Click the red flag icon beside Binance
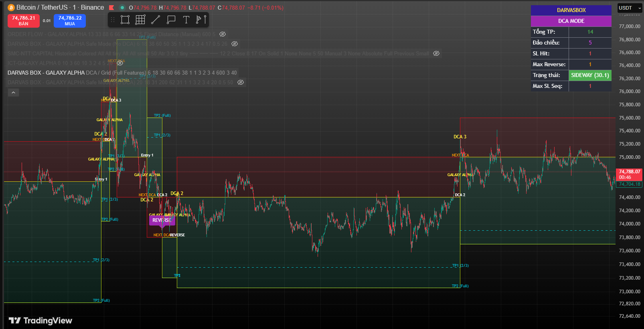The width and height of the screenshot is (644, 329). [111, 8]
